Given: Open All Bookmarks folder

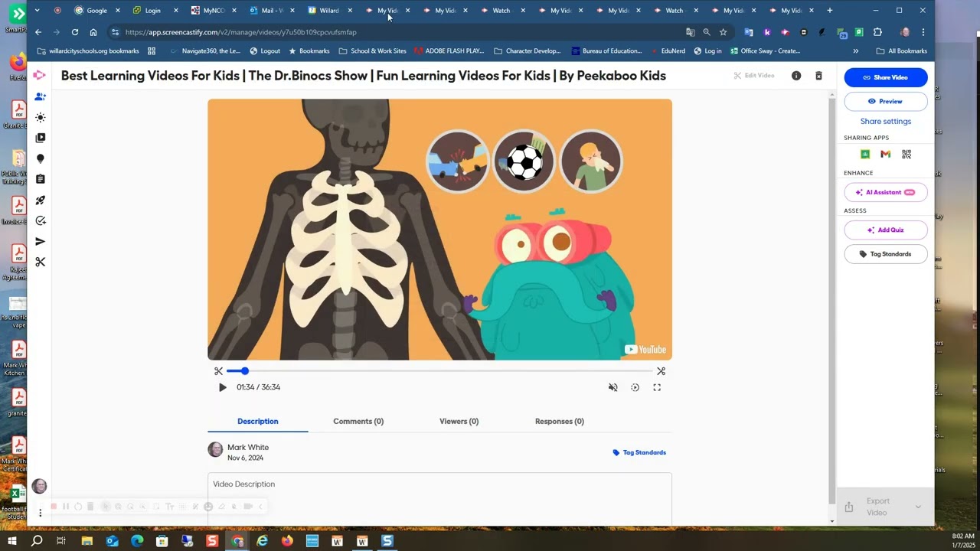Looking at the screenshot, I should pos(901,51).
